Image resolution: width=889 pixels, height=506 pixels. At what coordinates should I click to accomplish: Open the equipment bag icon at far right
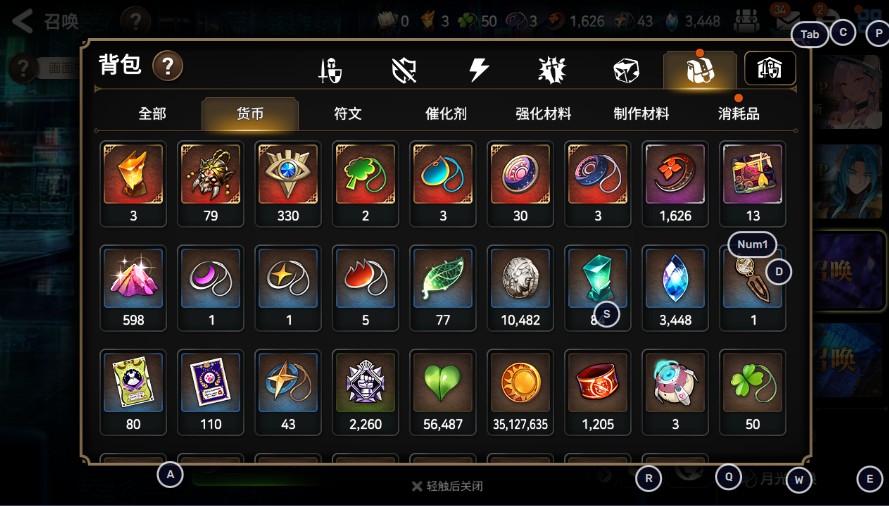(x=770, y=69)
